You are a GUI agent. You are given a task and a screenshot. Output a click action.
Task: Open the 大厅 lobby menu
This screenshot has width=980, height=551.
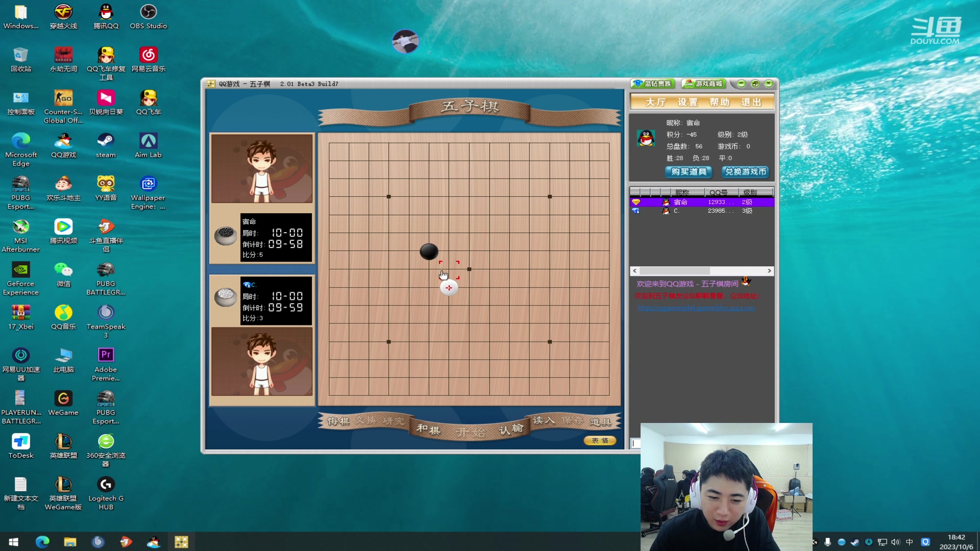tap(656, 102)
